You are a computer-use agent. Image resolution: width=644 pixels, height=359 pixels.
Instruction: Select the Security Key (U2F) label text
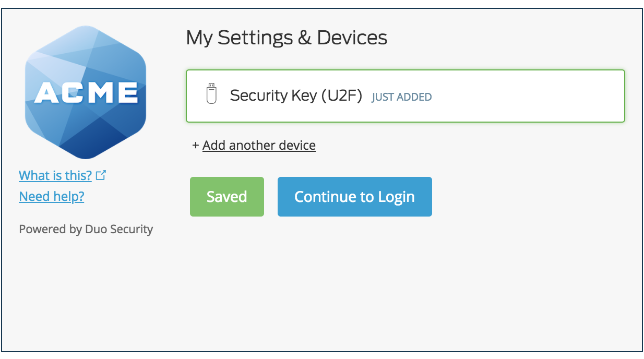click(296, 95)
